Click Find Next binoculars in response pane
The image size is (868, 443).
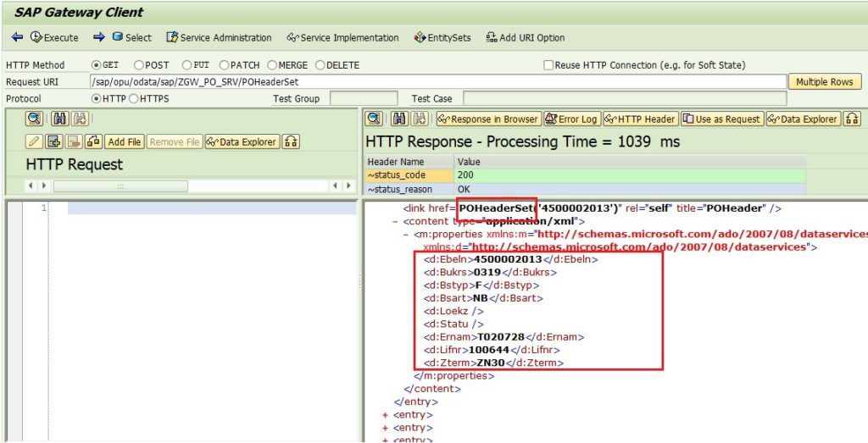420,119
